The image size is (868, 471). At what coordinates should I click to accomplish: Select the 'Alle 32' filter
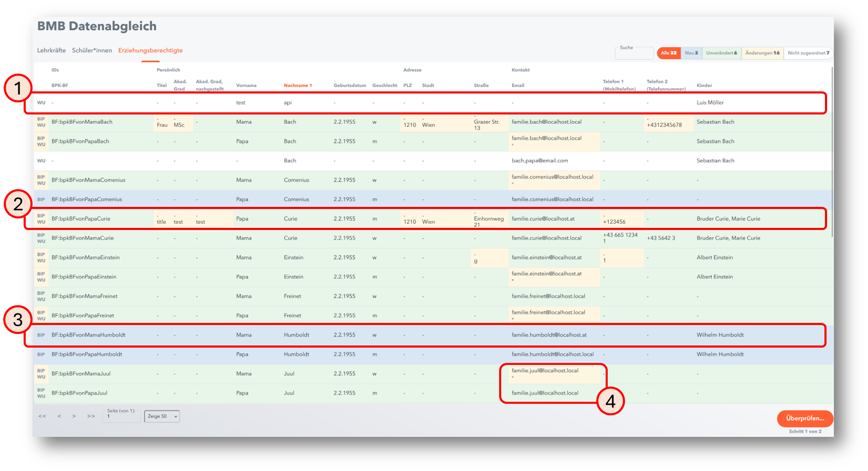(669, 53)
